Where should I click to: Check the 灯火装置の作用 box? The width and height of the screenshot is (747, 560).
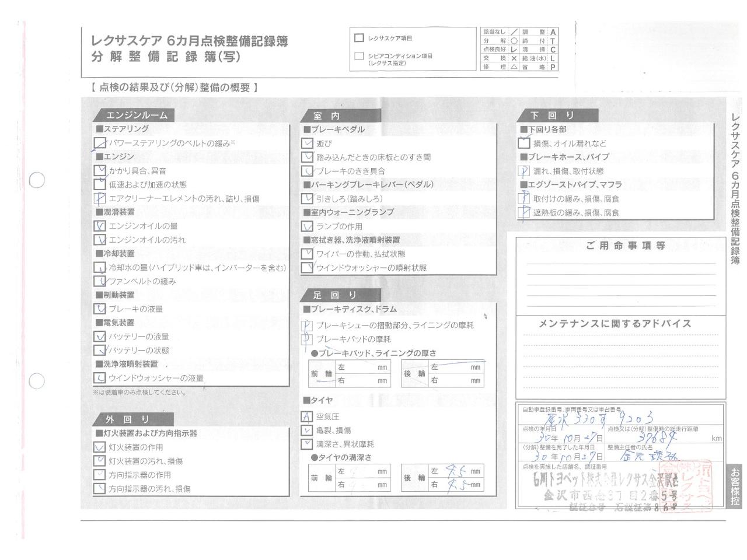pyautogui.click(x=100, y=447)
